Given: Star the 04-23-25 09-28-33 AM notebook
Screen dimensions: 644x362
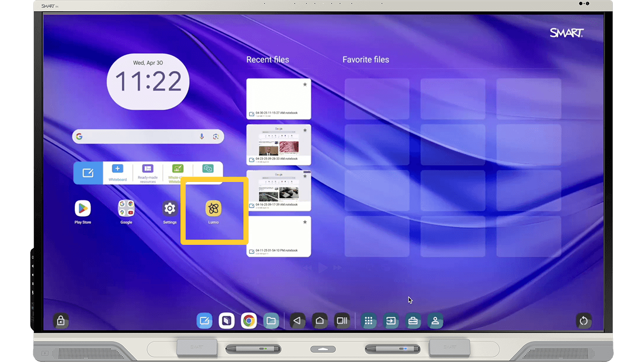Looking at the screenshot, I should pos(305,130).
